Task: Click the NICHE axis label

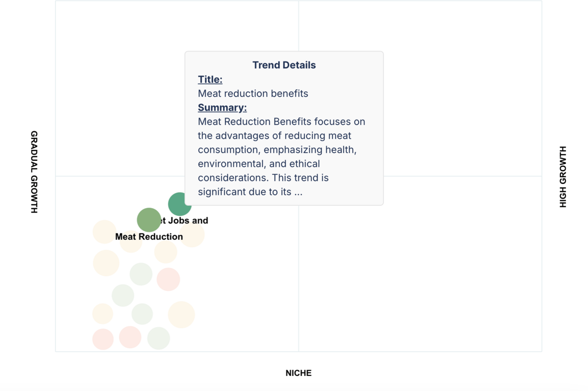Action: point(299,373)
